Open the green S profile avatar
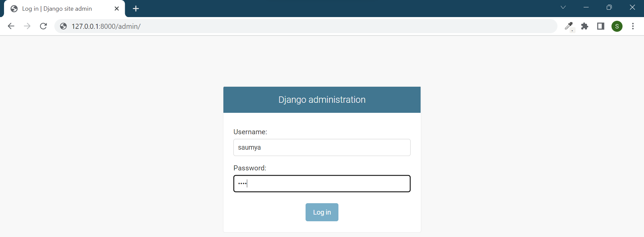This screenshot has width=644, height=237. tap(617, 26)
